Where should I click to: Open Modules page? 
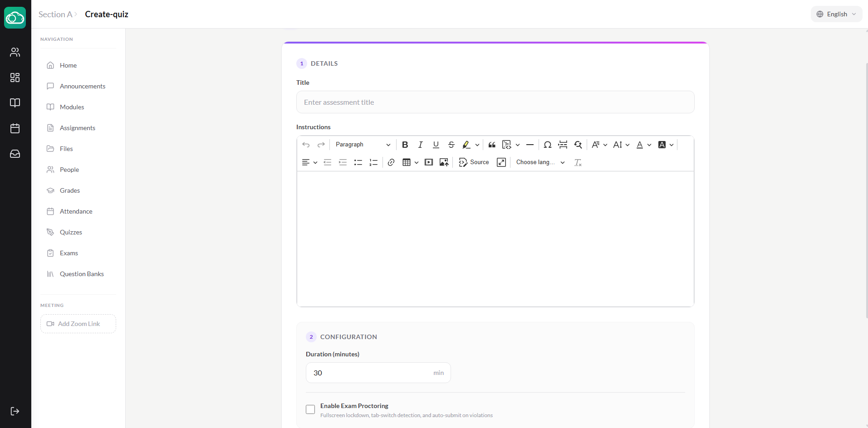click(78, 107)
